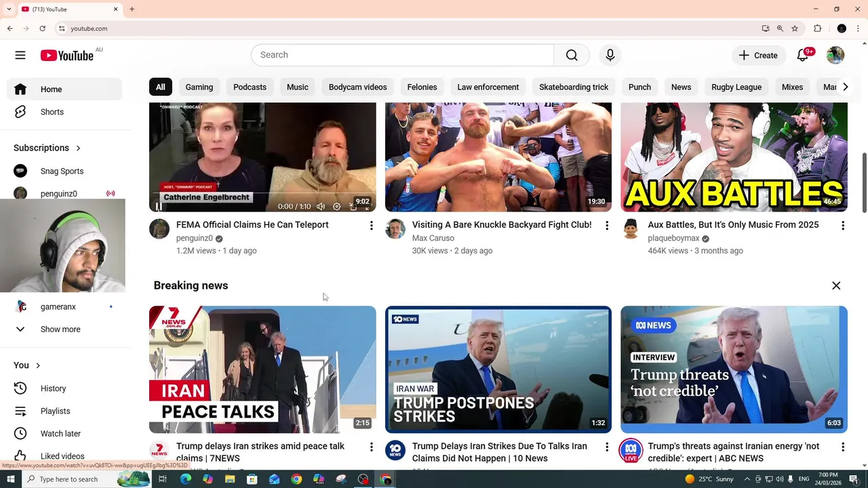Image resolution: width=868 pixels, height=488 pixels.
Task: Open preview settings gear on FEMA video
Action: click(x=337, y=207)
